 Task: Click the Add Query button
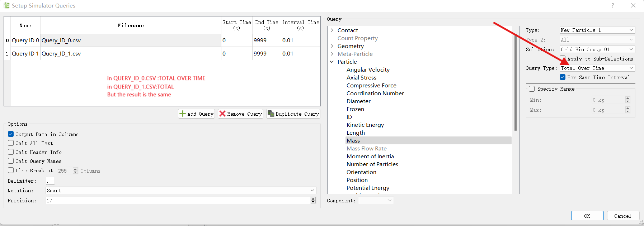click(197, 114)
